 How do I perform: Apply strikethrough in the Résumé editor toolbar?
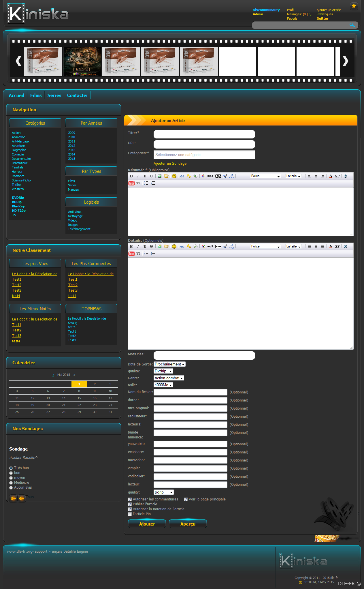pyautogui.click(x=151, y=176)
